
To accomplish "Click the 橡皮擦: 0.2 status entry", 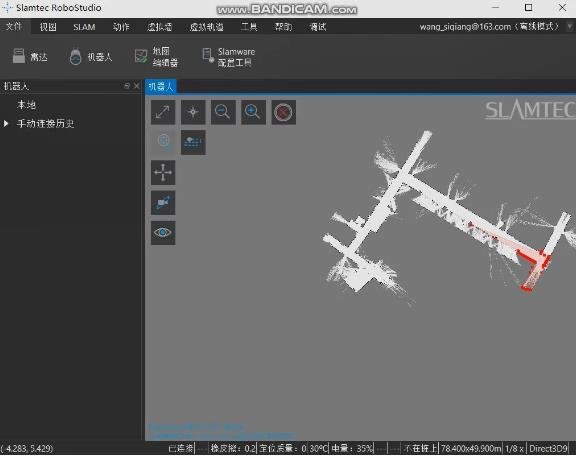I will [233, 449].
